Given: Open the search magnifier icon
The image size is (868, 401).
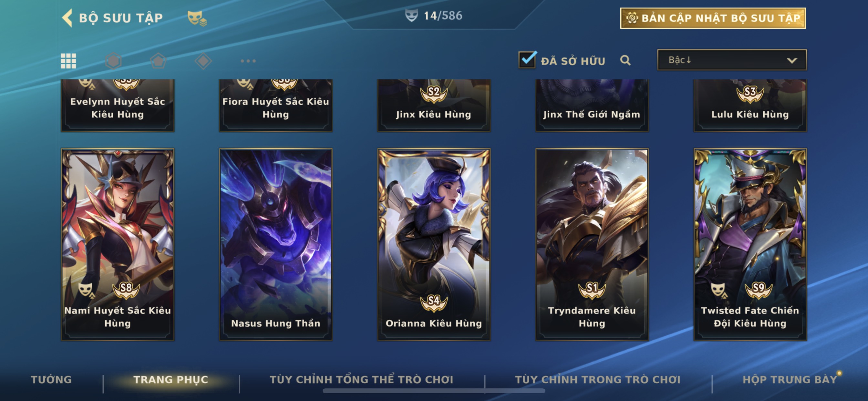Looking at the screenshot, I should (x=625, y=60).
